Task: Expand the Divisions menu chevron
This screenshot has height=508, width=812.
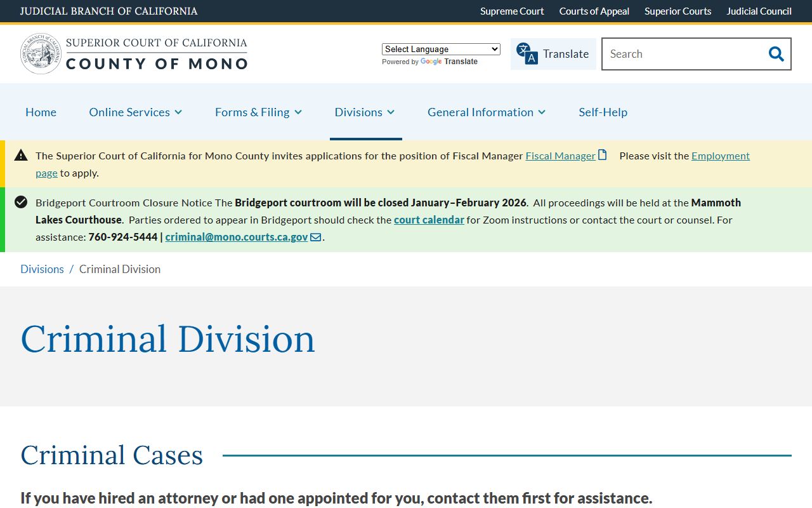Action: [x=391, y=112]
